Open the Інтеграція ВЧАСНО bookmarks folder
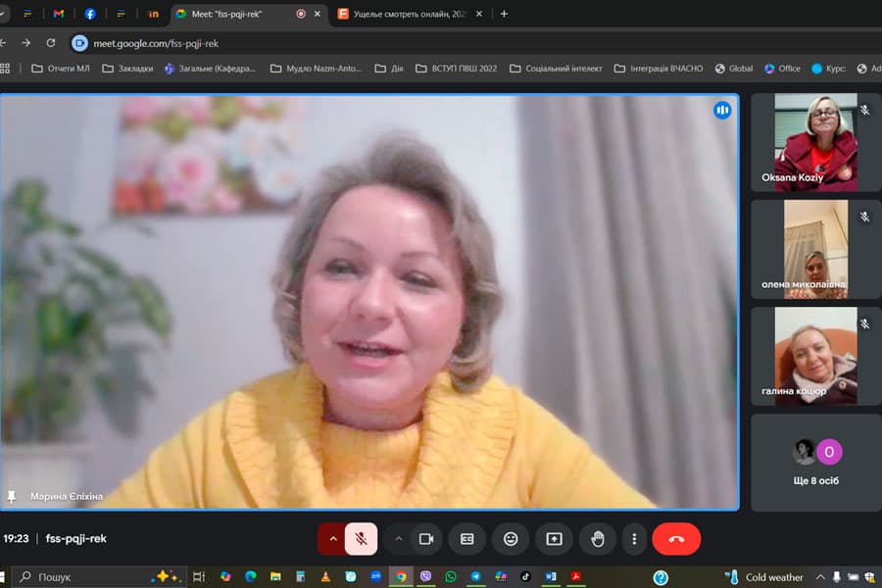The width and height of the screenshot is (882, 588). pyautogui.click(x=659, y=69)
